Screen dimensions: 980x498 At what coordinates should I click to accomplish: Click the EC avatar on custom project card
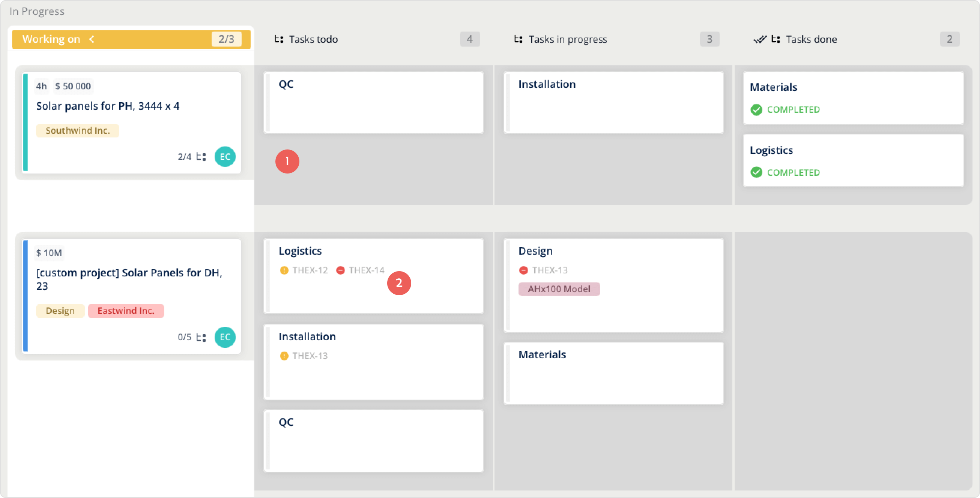tap(225, 337)
